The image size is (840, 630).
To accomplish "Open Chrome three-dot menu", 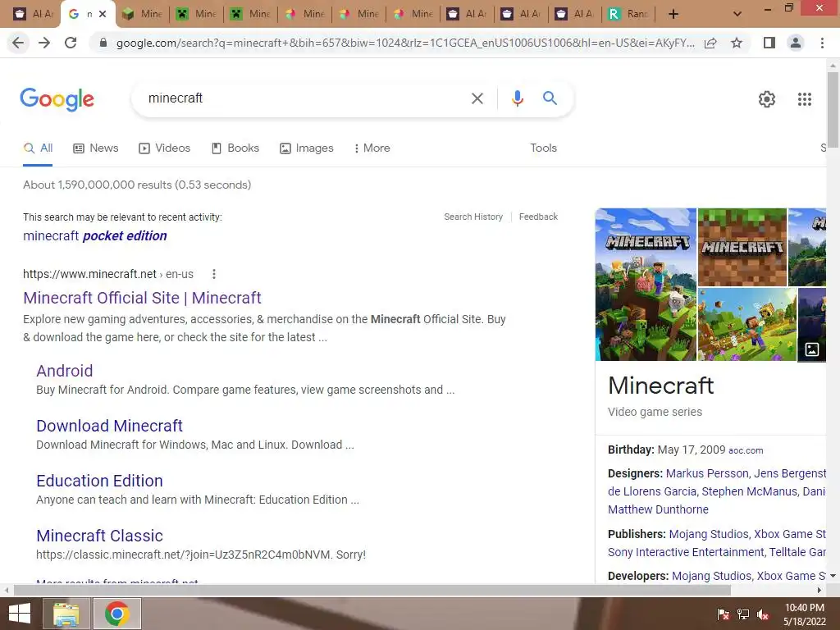I will (822, 43).
